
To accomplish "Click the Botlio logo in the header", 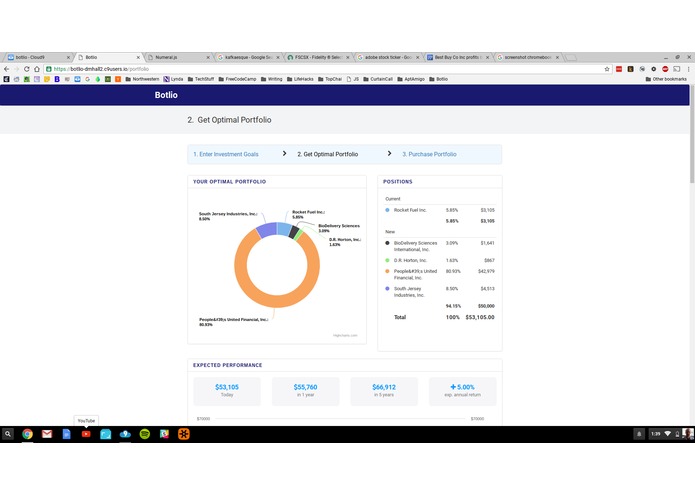I will (x=166, y=95).
